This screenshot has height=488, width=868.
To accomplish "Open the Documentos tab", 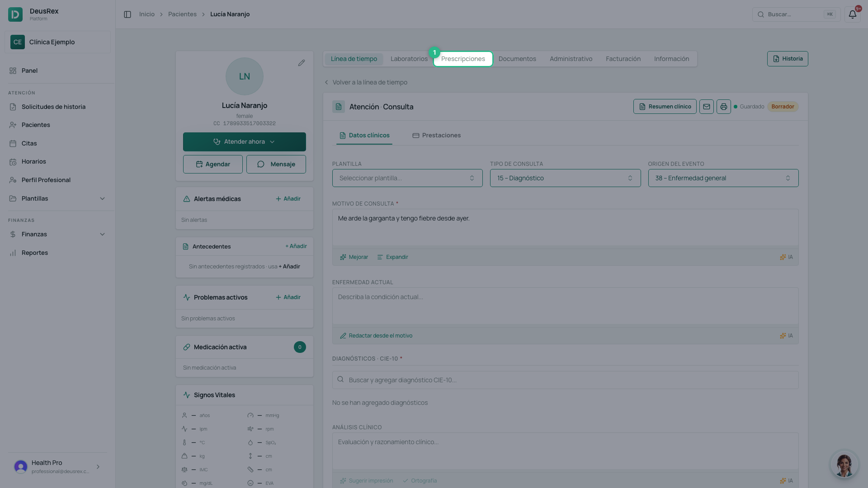I will (517, 59).
